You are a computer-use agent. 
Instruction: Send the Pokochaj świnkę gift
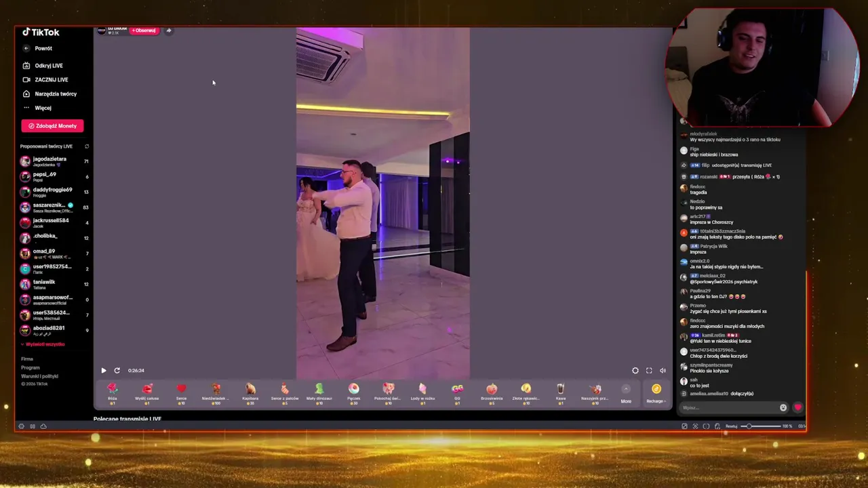[388, 394]
